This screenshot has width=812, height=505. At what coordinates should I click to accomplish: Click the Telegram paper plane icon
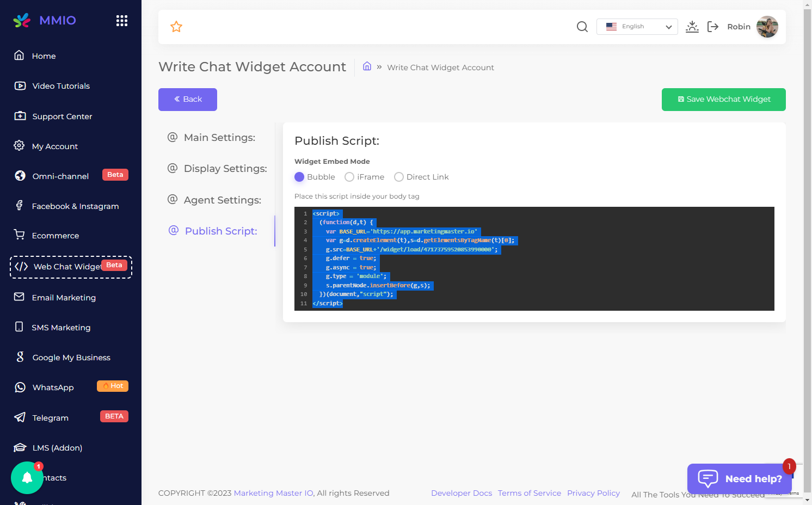(20, 417)
